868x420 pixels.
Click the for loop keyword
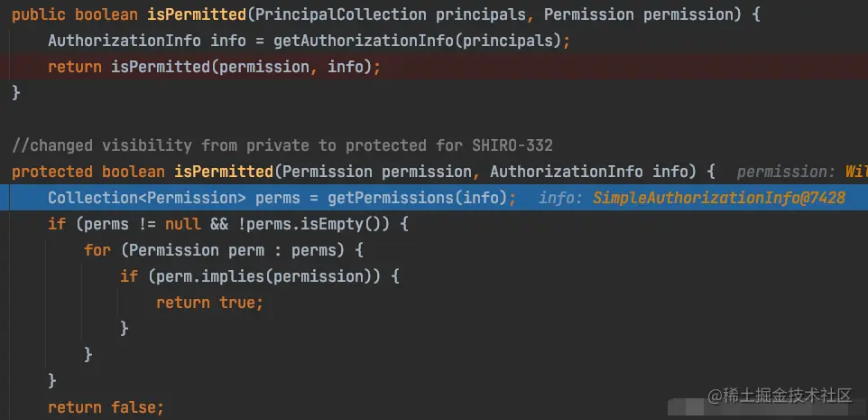[97, 250]
